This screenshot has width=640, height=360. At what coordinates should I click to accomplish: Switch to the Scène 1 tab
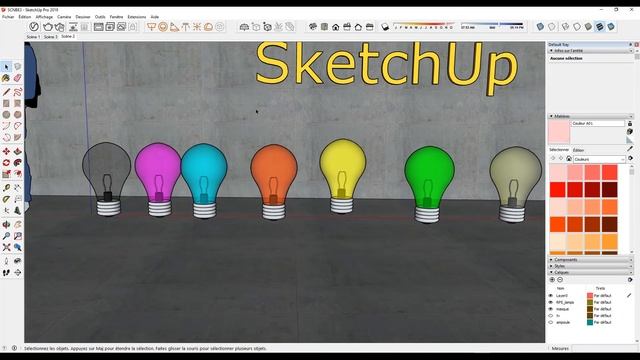click(33, 37)
